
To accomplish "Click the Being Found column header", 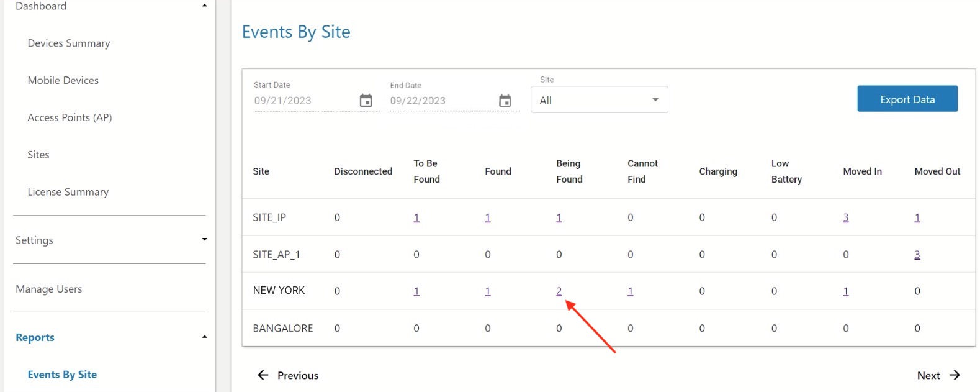I will [x=569, y=171].
